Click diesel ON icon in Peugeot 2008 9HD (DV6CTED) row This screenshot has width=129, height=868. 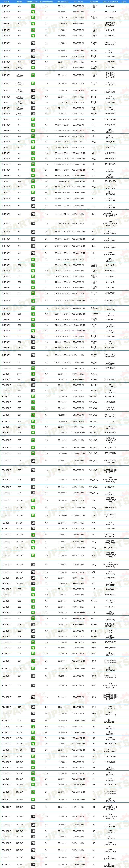(x=33, y=391)
